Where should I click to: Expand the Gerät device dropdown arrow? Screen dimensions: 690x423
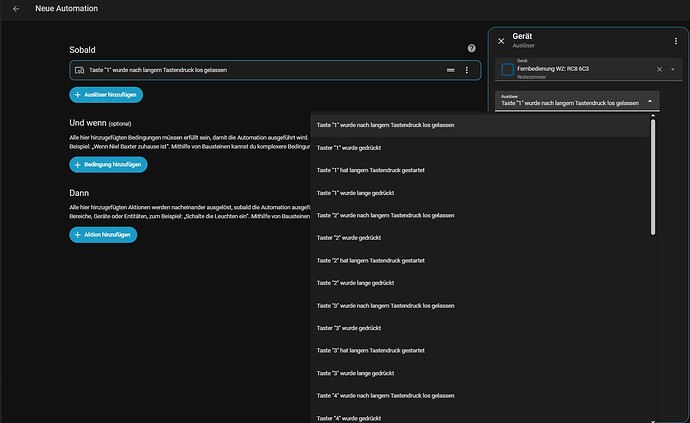coord(672,70)
